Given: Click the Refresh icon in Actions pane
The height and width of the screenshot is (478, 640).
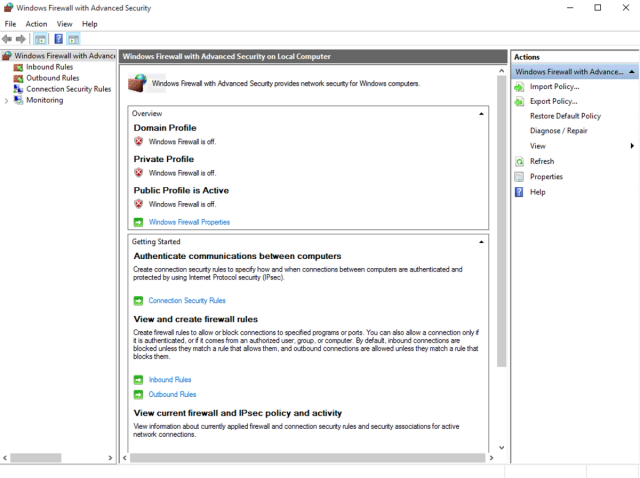Looking at the screenshot, I should (519, 162).
